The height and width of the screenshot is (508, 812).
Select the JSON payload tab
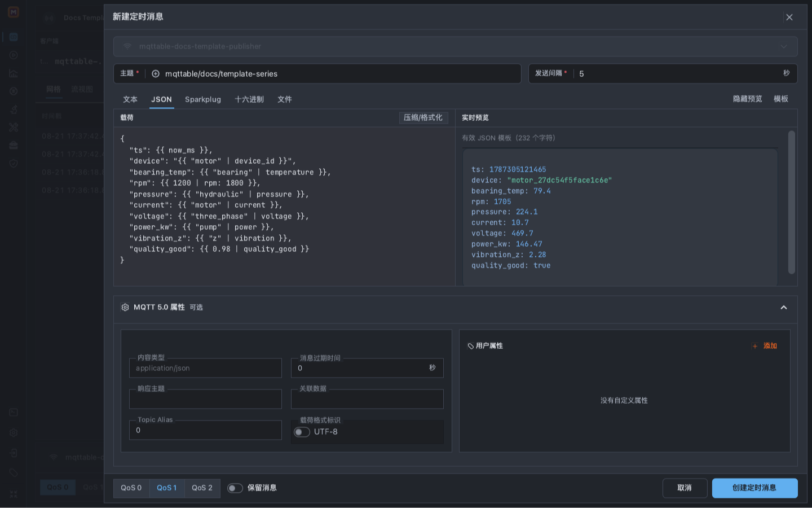(x=161, y=99)
